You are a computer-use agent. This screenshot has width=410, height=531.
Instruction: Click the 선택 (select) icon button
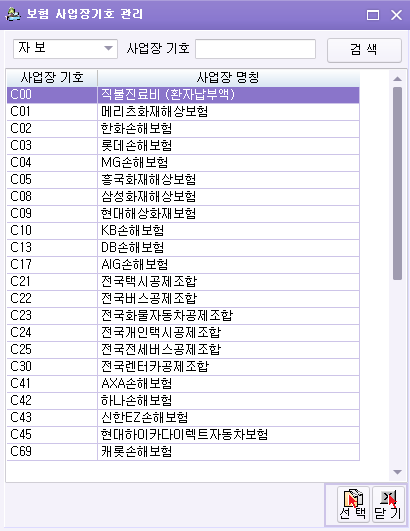click(x=353, y=505)
